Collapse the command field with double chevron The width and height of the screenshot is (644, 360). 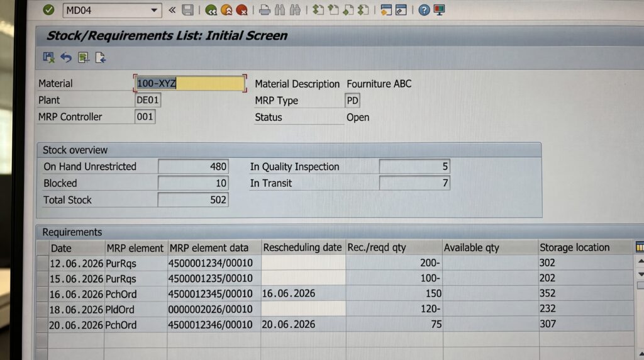pyautogui.click(x=172, y=10)
